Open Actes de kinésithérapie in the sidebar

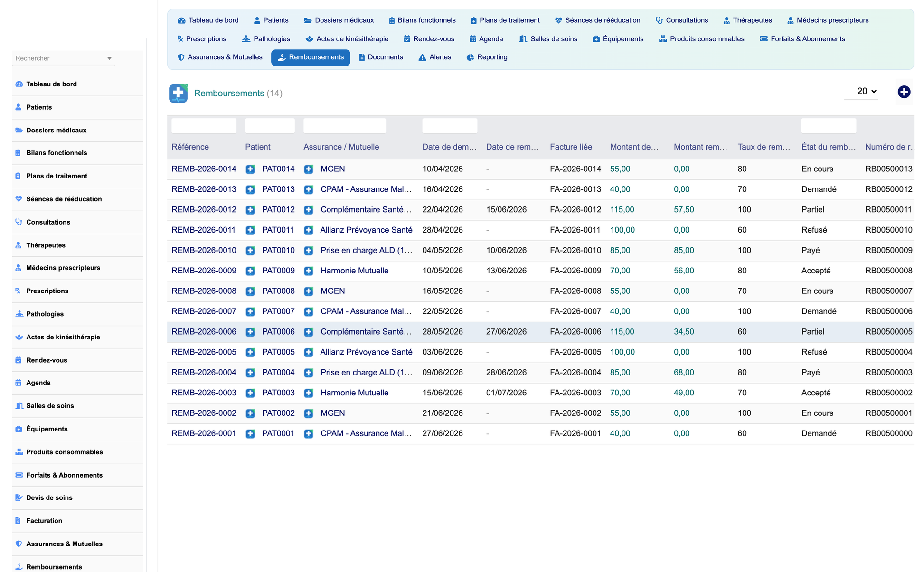pos(63,337)
